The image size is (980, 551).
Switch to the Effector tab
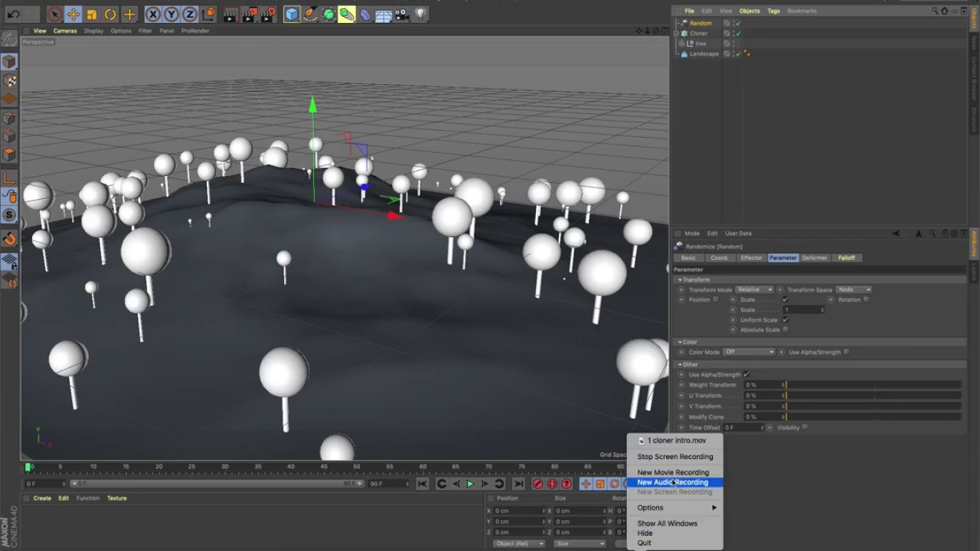(751, 258)
